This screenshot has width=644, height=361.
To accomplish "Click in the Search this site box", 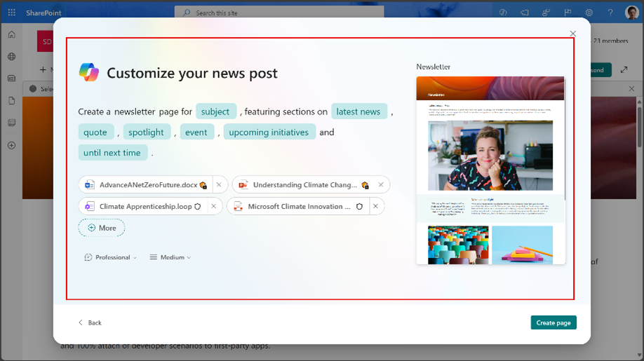I will (x=279, y=13).
